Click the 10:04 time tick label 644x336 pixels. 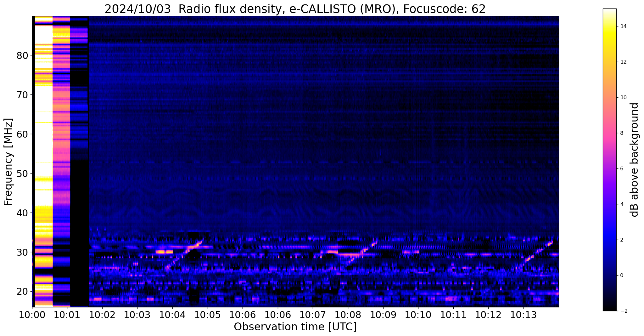(172, 315)
